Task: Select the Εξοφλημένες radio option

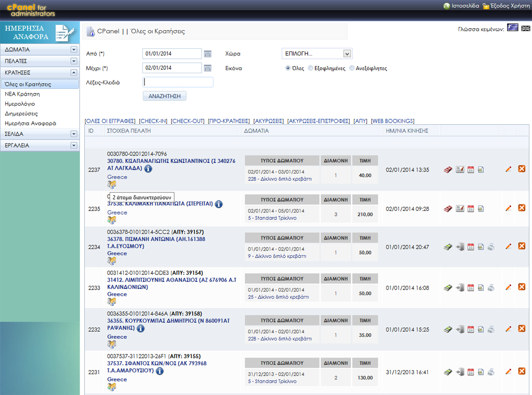Action: [x=311, y=68]
